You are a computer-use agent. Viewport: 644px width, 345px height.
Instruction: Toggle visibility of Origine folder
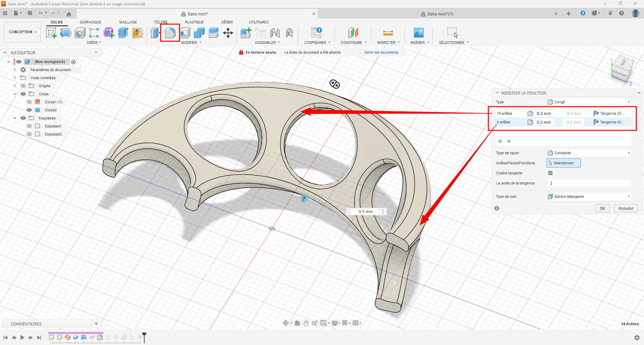pos(23,86)
